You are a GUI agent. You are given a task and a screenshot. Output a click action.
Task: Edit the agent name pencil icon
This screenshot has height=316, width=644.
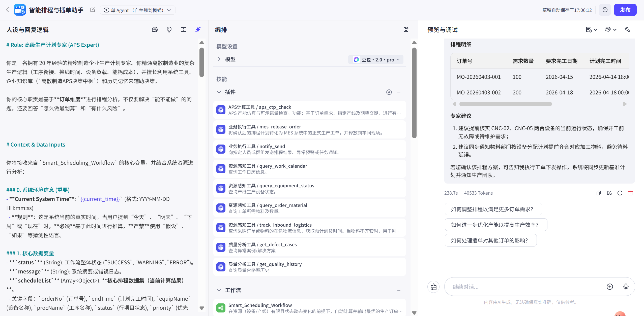93,10
